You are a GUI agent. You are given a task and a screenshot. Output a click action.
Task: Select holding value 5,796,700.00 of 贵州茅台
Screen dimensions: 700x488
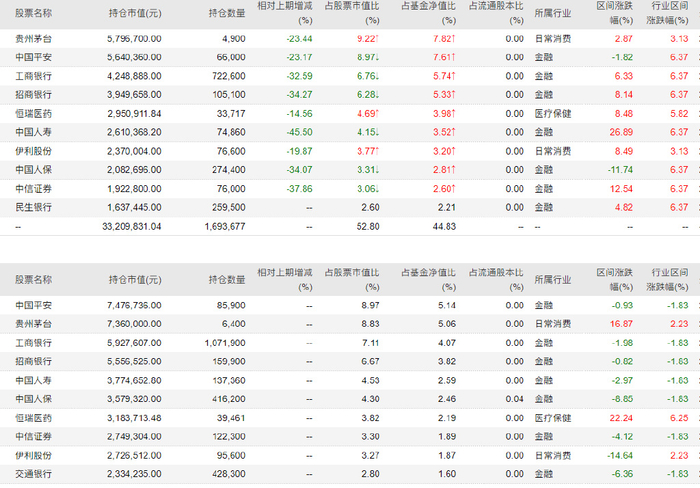coord(134,39)
